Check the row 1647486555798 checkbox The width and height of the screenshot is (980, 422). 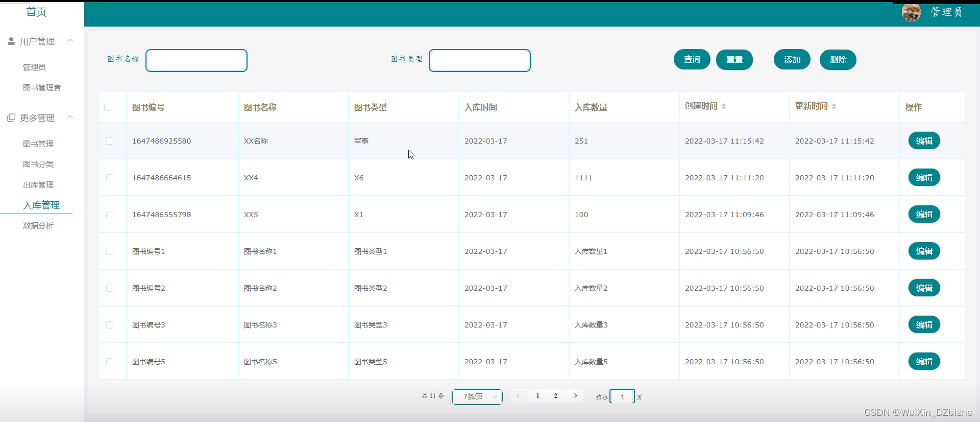pos(110,215)
